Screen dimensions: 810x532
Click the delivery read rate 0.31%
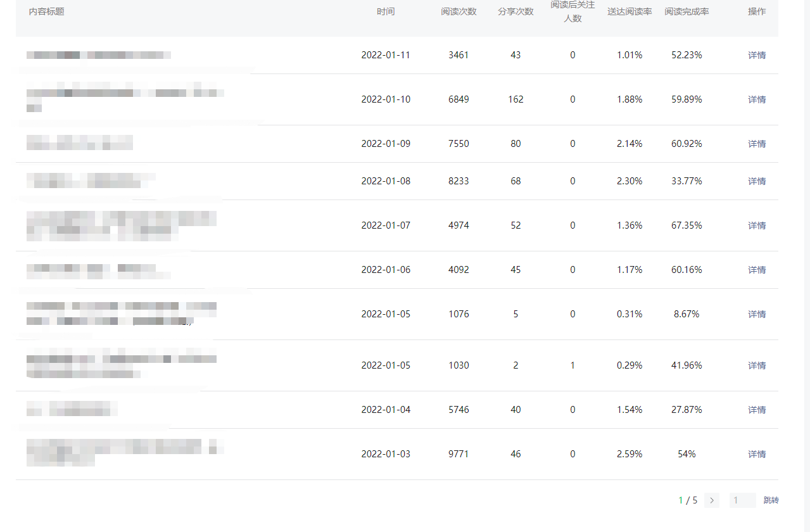[630, 314]
